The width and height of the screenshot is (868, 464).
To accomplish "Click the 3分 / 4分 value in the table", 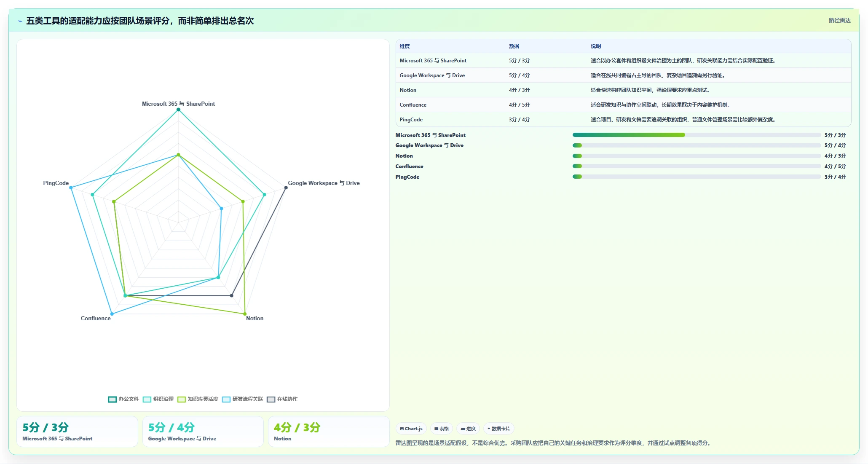I will click(519, 120).
